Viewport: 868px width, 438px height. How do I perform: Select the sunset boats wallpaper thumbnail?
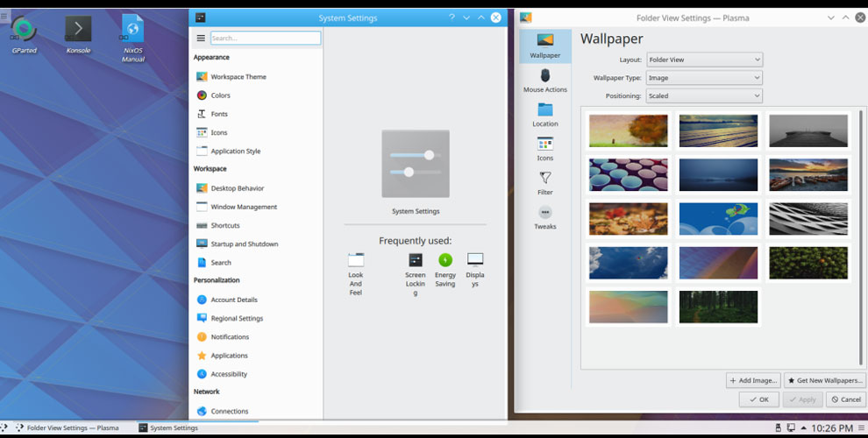coord(808,174)
